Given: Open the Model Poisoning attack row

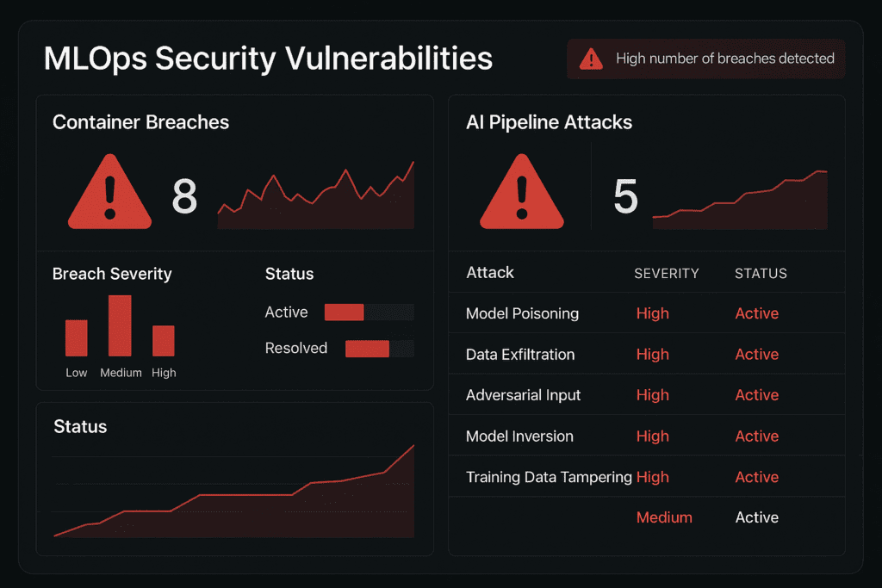Looking at the screenshot, I should (522, 313).
